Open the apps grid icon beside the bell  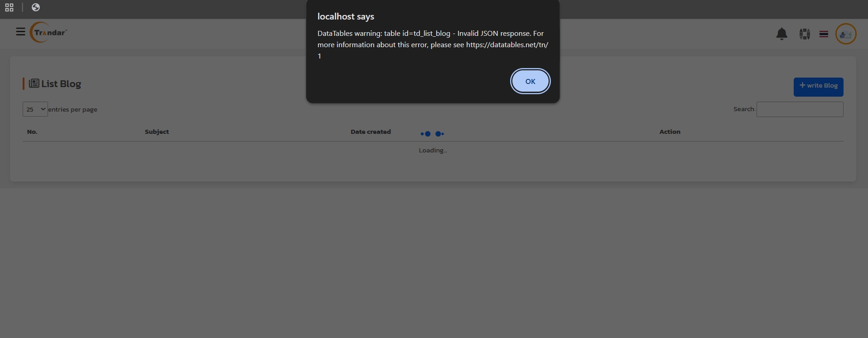point(805,34)
